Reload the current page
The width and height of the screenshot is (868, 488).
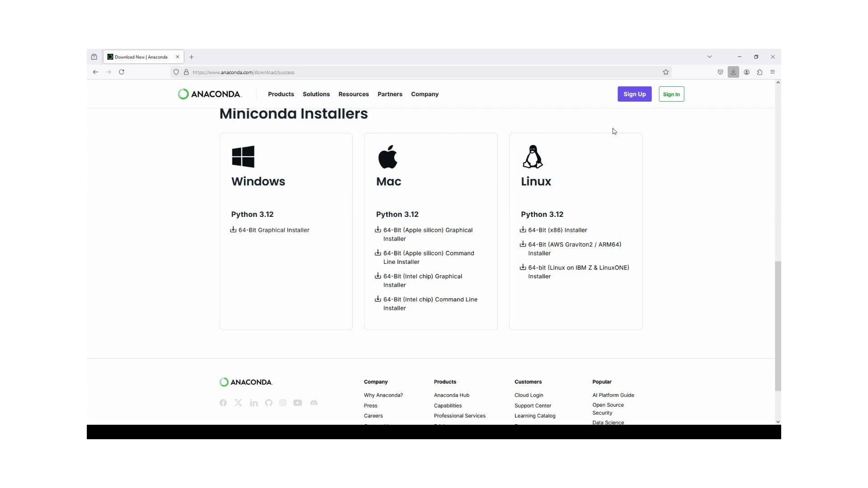122,72
